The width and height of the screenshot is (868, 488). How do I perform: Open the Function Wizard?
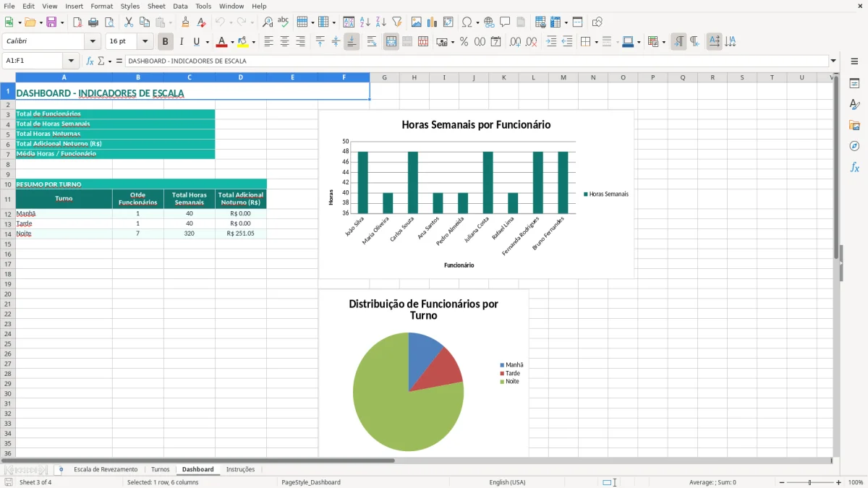90,61
